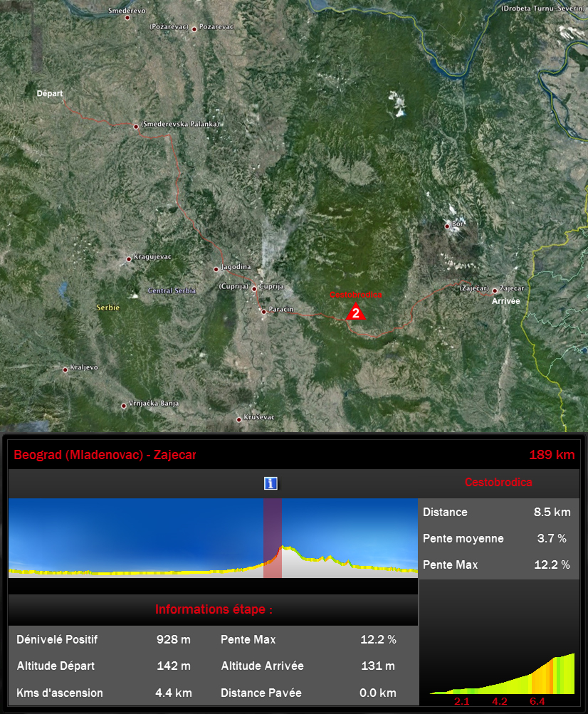Click the Kragujevac city marker
The image size is (588, 714).
(x=129, y=259)
